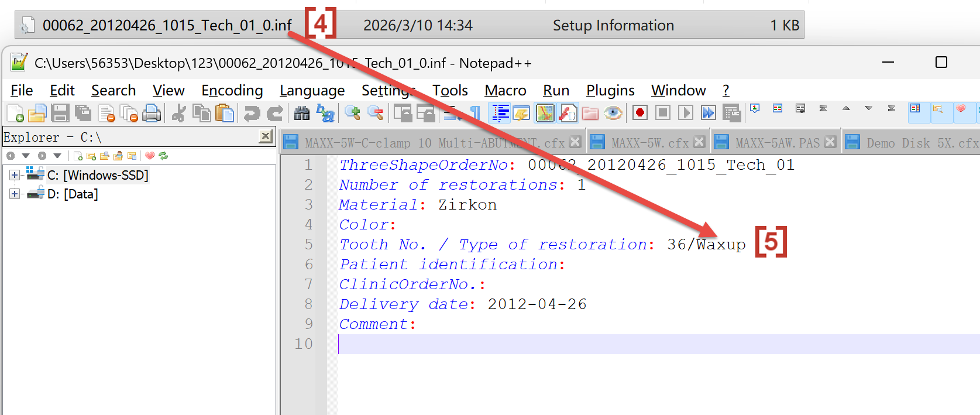The image size is (980, 415).
Task: Click the Zoom In magnifier icon
Action: pyautogui.click(x=352, y=113)
